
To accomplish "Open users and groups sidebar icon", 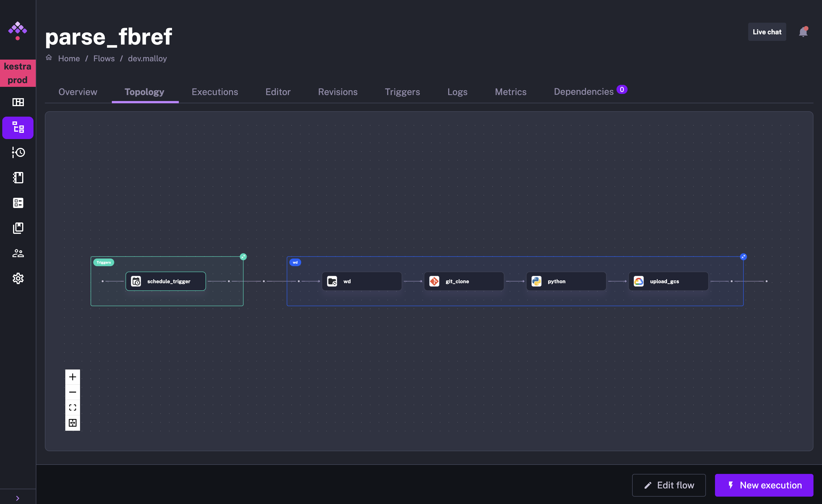I will (18, 253).
